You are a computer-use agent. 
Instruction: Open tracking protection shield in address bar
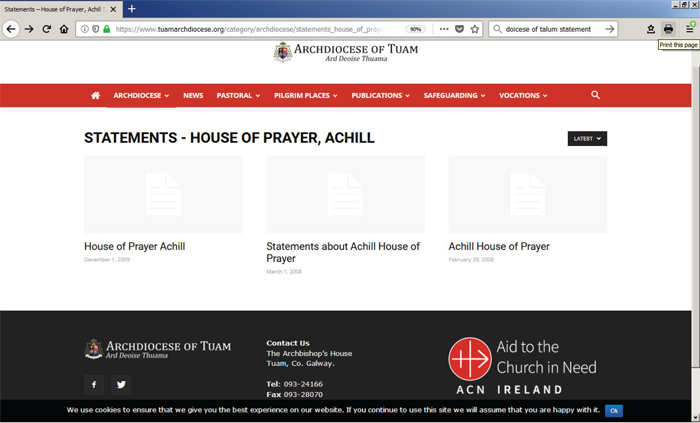(95, 29)
